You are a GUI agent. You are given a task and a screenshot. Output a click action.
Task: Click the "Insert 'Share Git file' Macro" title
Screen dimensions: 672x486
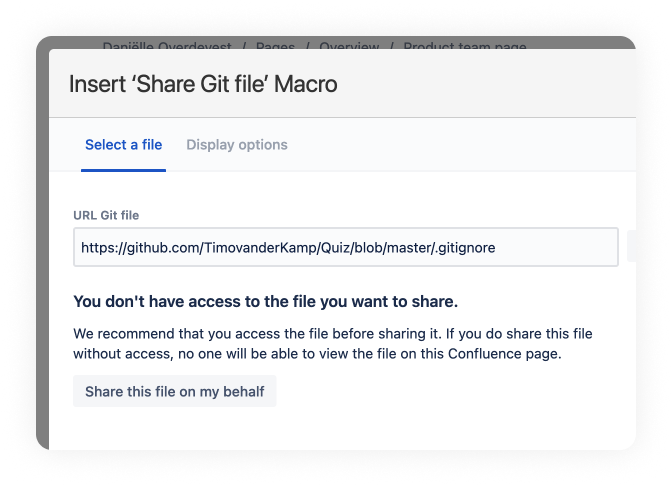point(203,84)
